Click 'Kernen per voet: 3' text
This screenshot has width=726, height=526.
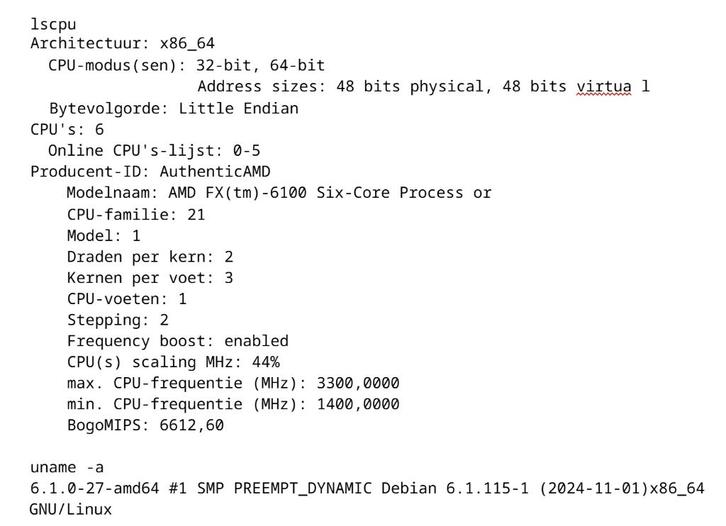150,278
